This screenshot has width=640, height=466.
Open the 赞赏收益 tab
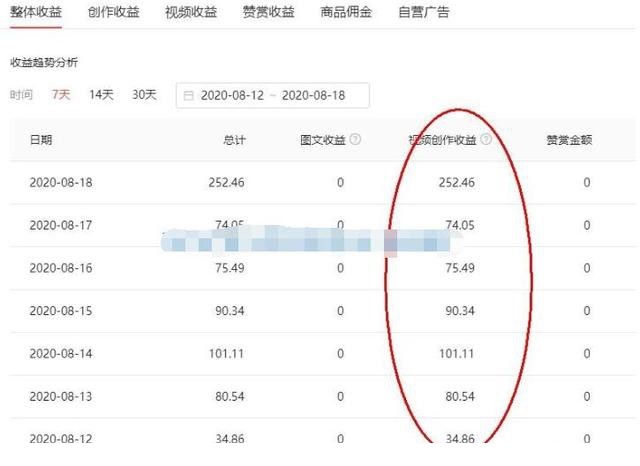tap(268, 12)
